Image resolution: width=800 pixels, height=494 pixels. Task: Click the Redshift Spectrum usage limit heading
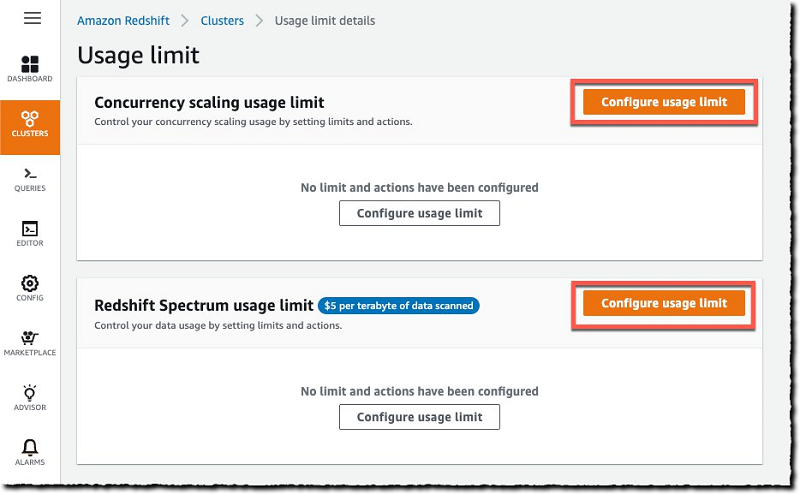[x=204, y=305]
